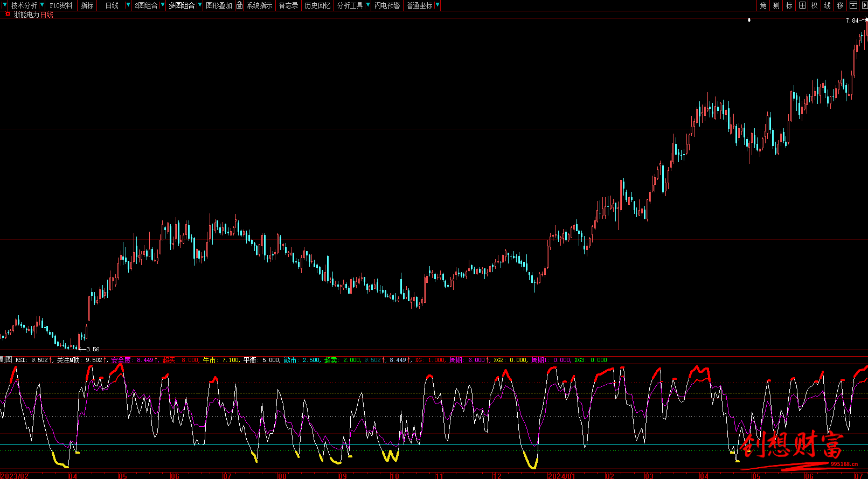The width and height of the screenshot is (868, 479).
Task: Click the 周期1: 0.000 indicator value
Action: 551,360
